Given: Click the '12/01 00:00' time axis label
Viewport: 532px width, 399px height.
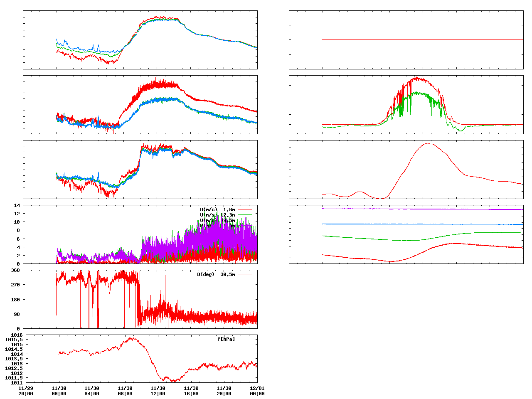Looking at the screenshot, I should click(257, 391).
